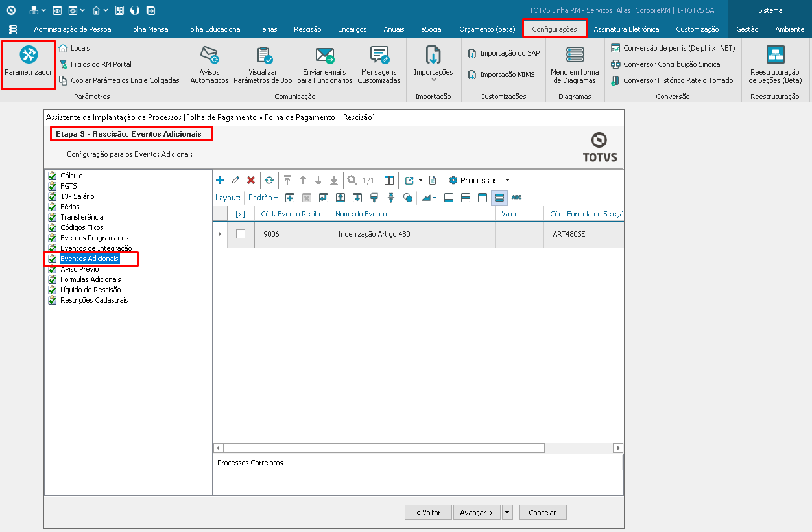
Task: Open the export icon dropdown arrow in grid toolbar
Action: (x=420, y=180)
